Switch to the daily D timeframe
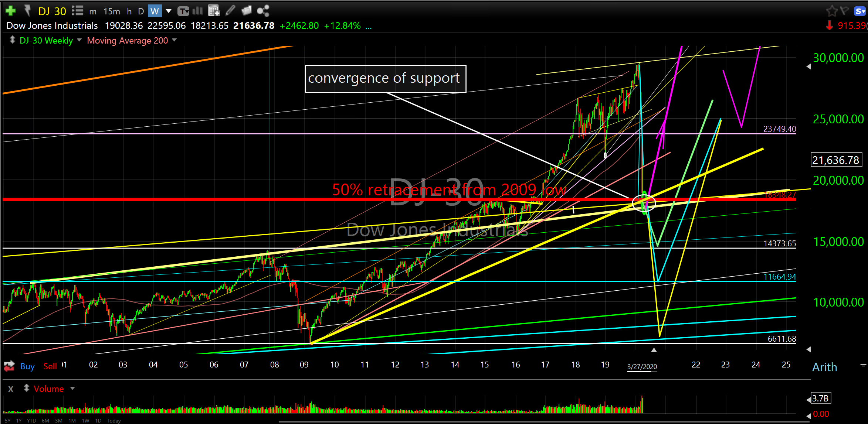Screen dimensions: 868x424 click(141, 11)
